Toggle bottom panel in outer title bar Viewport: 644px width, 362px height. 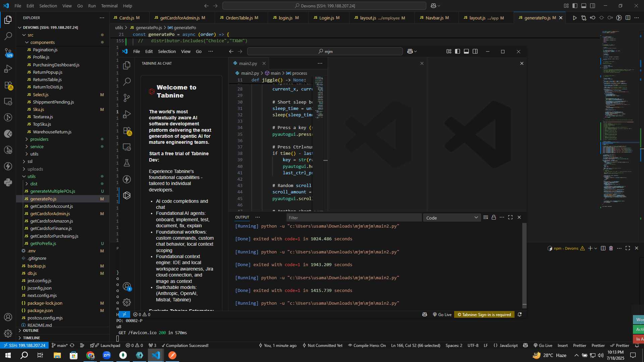[x=584, y=6]
